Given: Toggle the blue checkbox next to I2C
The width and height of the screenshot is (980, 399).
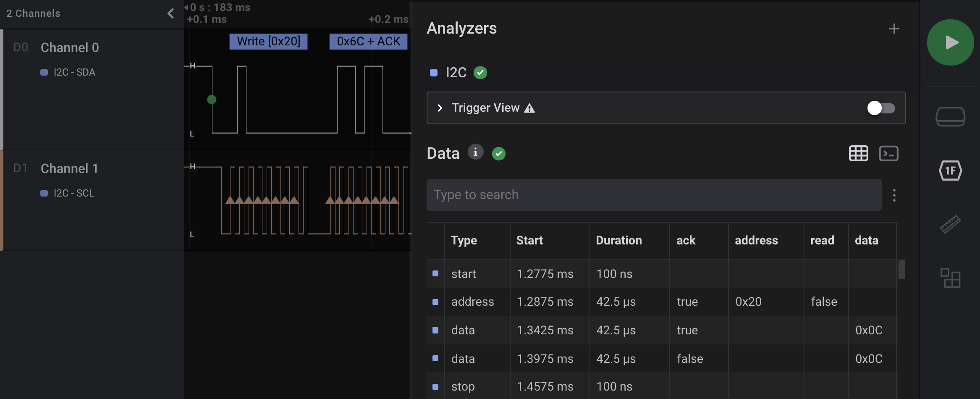Looking at the screenshot, I should 435,73.
